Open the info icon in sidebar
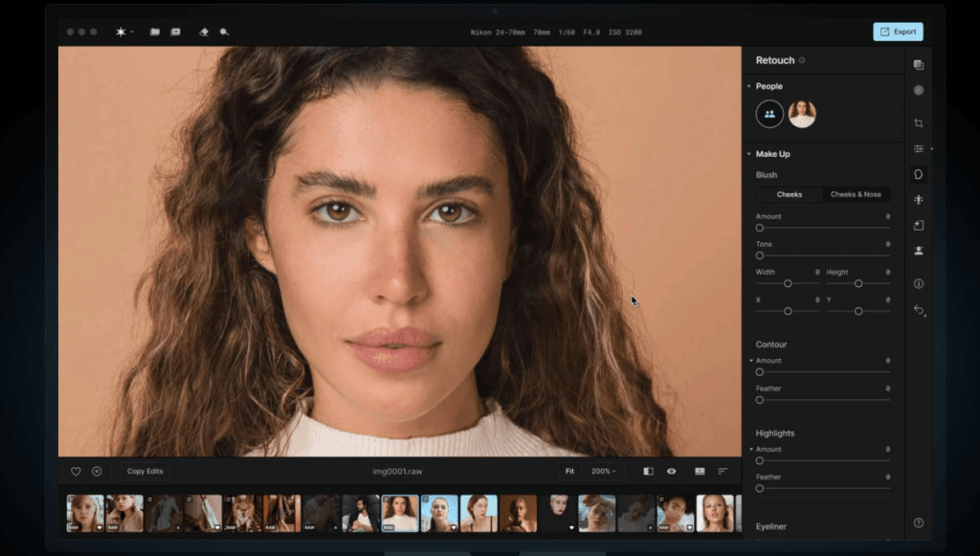The width and height of the screenshot is (980, 556). [x=918, y=283]
